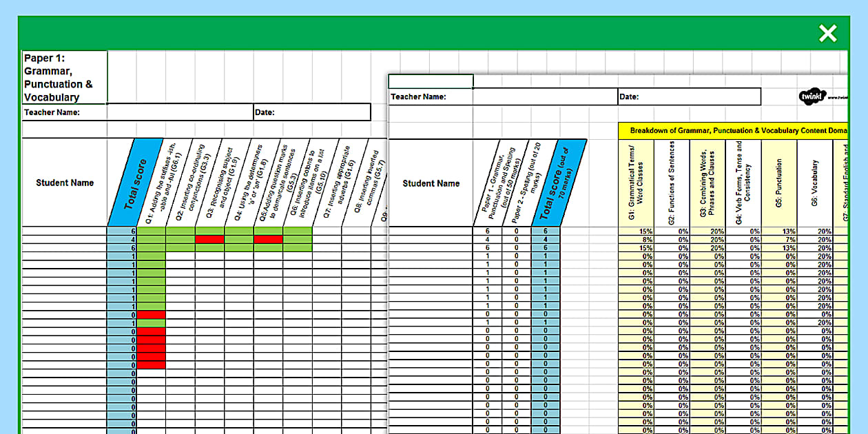The width and height of the screenshot is (868, 434).
Task: Click the right sheet's Student Name header
Action: click(431, 183)
